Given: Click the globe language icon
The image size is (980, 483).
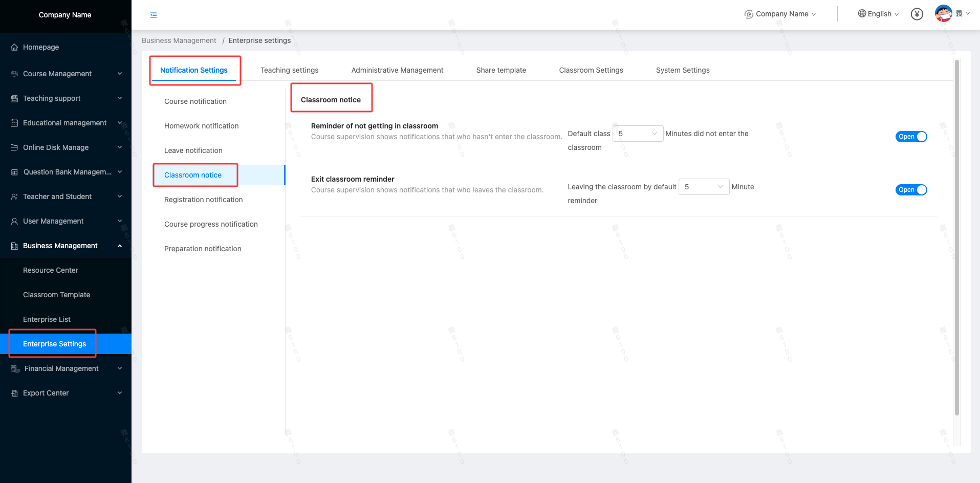Looking at the screenshot, I should tap(862, 14).
